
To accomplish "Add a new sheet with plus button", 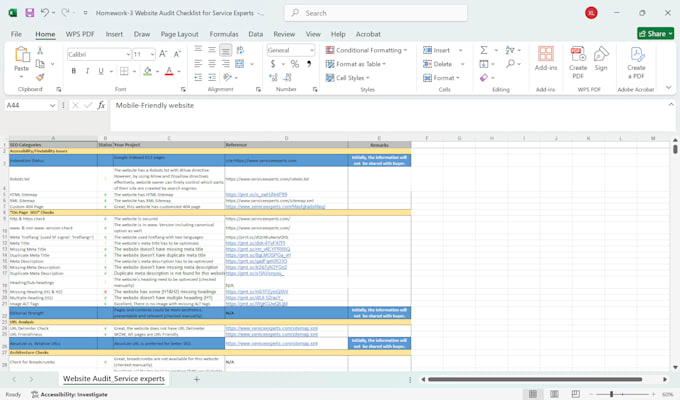I will coord(196,379).
